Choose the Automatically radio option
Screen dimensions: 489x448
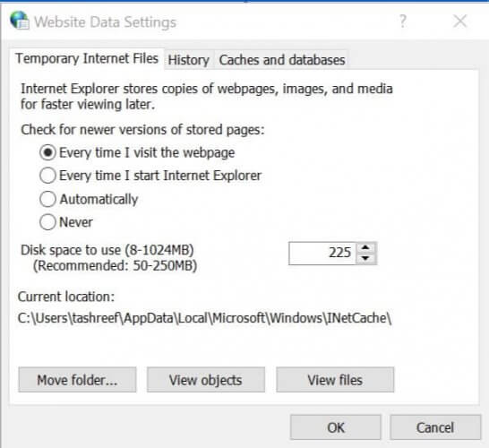pos(47,199)
